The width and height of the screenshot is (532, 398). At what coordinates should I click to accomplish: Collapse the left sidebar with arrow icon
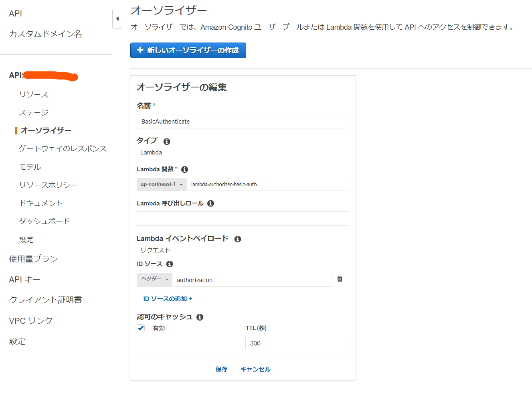point(117,19)
